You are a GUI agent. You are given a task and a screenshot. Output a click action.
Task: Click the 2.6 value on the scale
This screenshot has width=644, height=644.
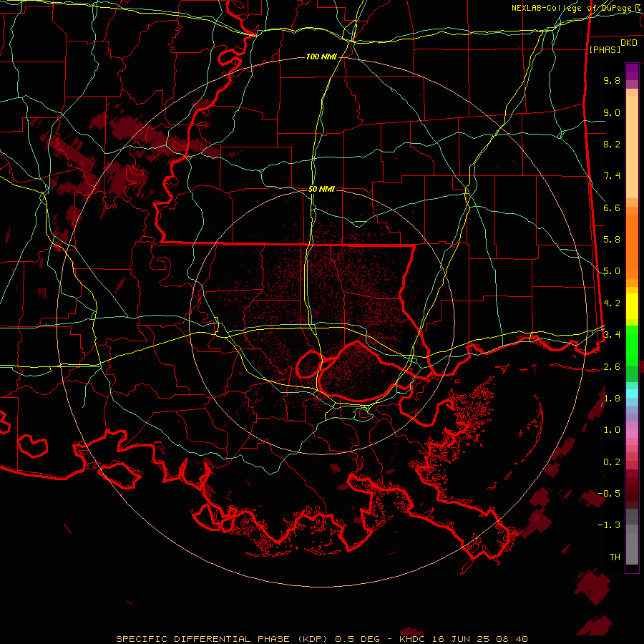(612, 367)
